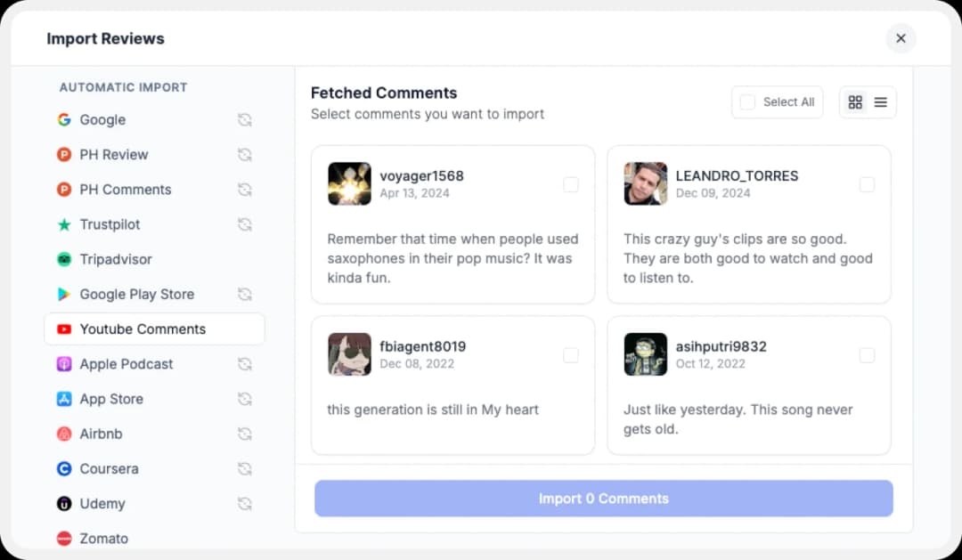Viewport: 962px width, 560px height.
Task: Check voyager1568's comment for import
Action: tap(571, 184)
